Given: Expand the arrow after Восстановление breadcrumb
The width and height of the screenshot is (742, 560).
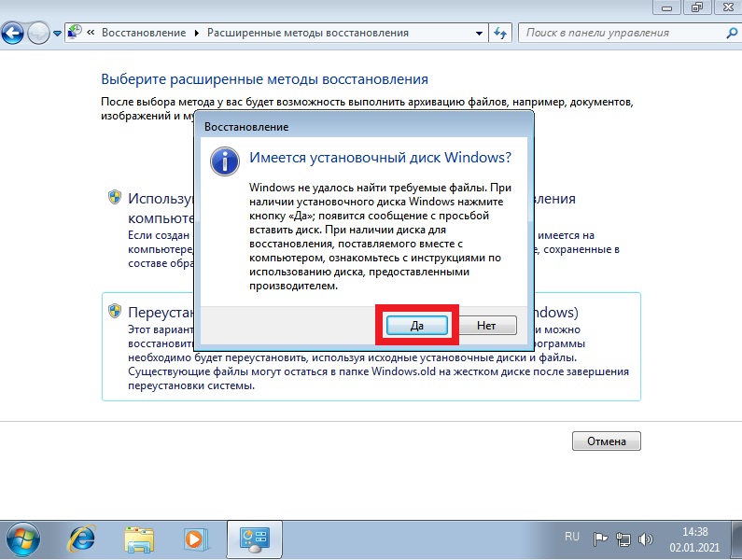Looking at the screenshot, I should coord(197,34).
